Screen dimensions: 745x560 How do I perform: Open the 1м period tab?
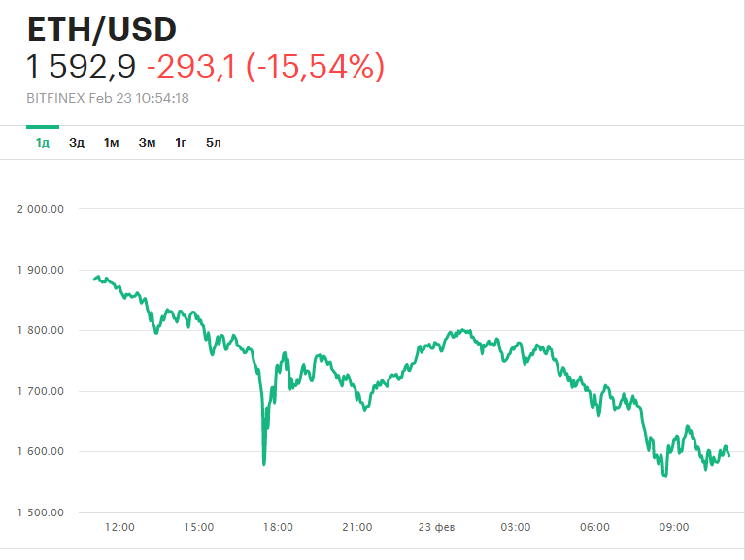112,143
